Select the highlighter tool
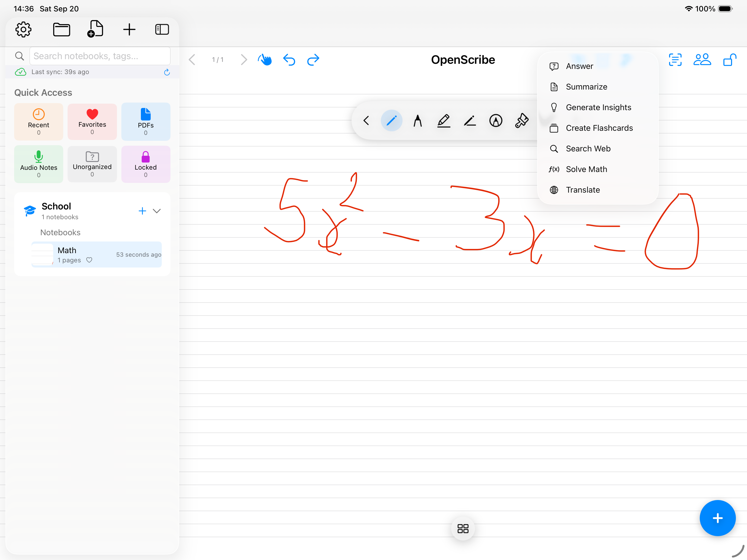The image size is (747, 560). (444, 120)
